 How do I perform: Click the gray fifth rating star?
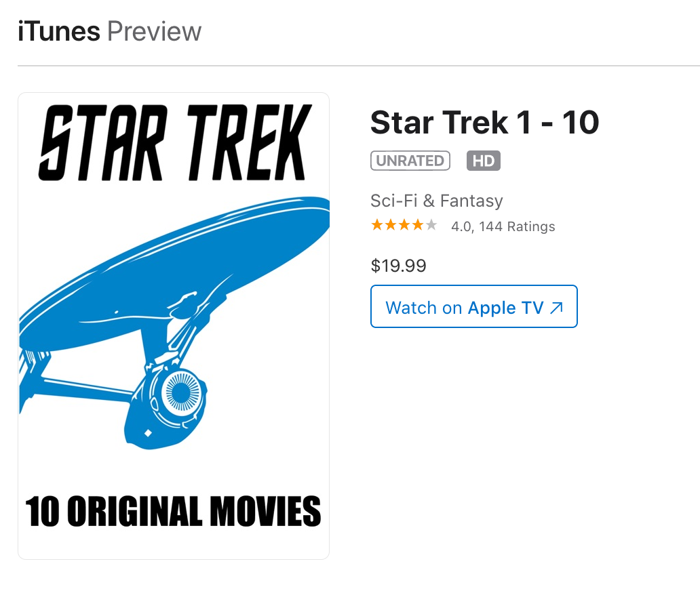pyautogui.click(x=431, y=226)
